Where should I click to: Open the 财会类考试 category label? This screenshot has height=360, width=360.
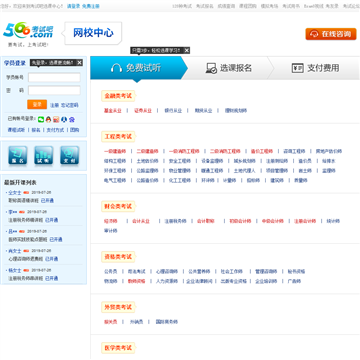tap(118, 206)
